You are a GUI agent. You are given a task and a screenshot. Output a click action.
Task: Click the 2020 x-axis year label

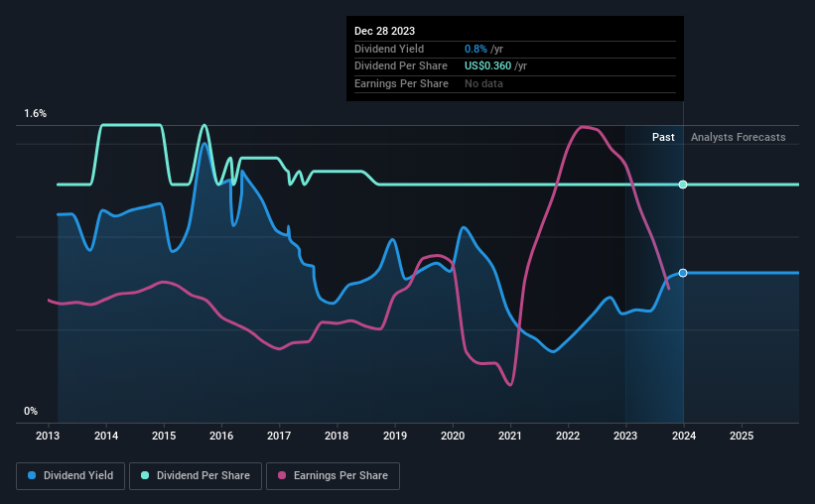[x=453, y=436]
